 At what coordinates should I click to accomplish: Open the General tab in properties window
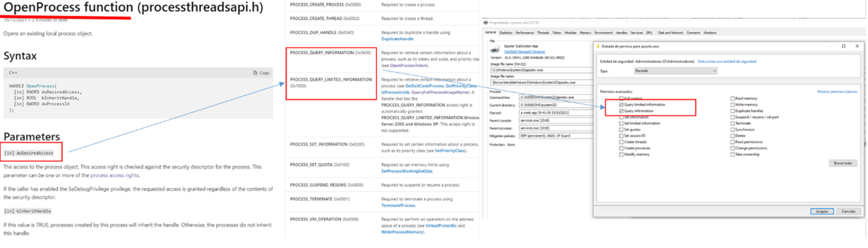[490, 33]
